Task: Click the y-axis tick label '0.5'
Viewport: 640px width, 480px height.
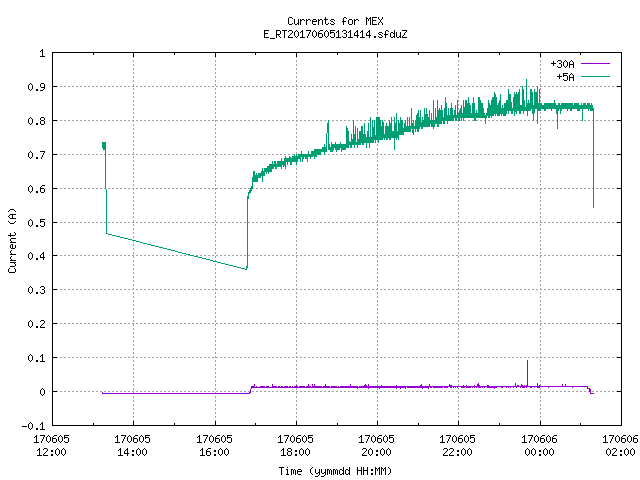Action: 36,222
